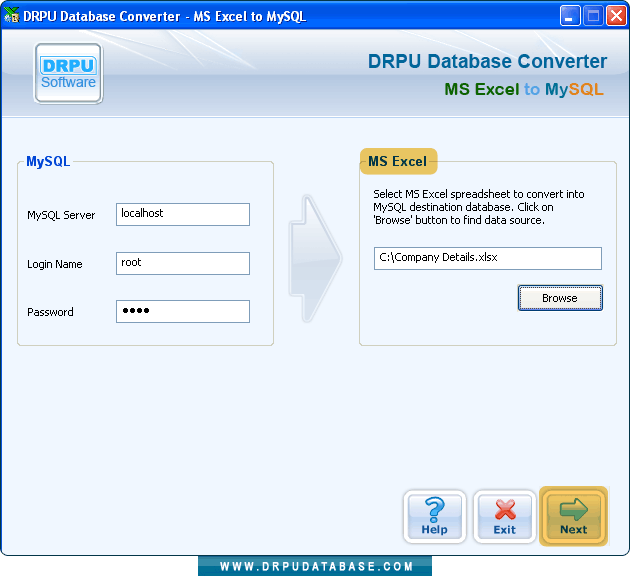Click the app icon in the title bar
630x576 pixels.
coord(11,16)
